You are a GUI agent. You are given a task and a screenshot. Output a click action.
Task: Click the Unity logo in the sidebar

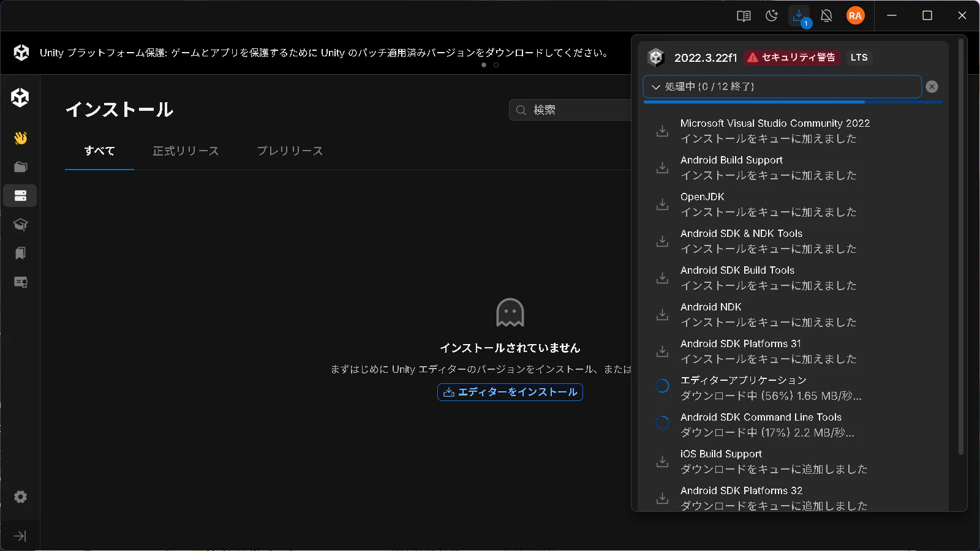click(20, 97)
